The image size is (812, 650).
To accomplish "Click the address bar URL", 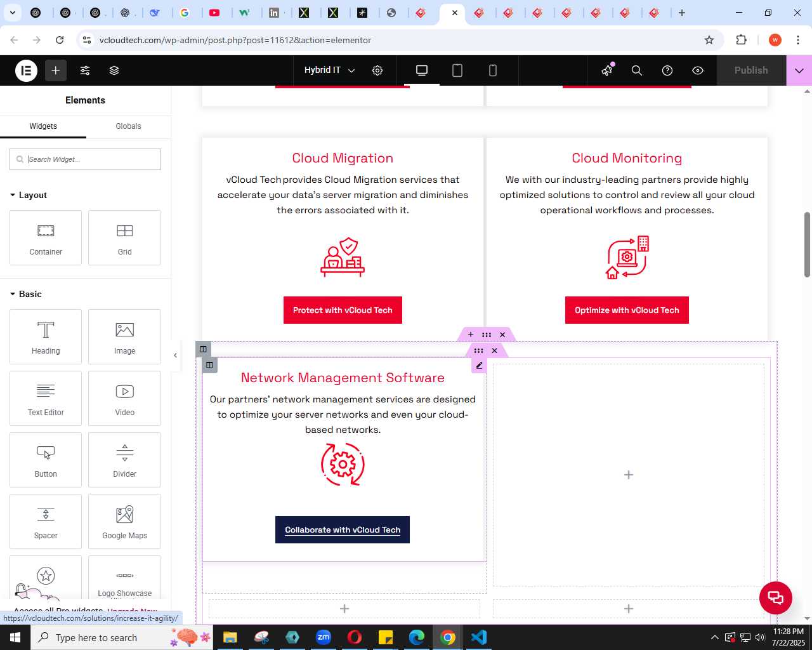I will [235, 40].
